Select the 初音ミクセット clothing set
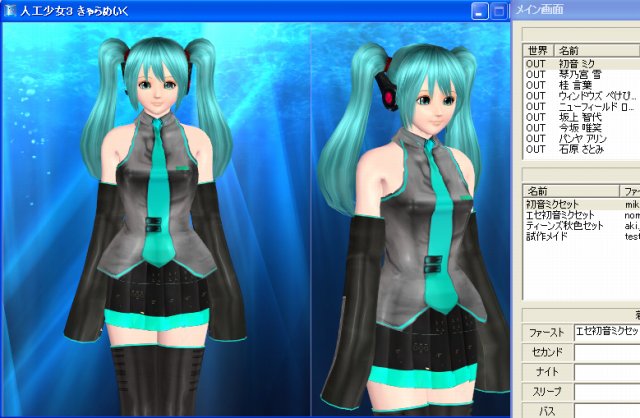Screen dimensions: 640x418 tap(582, 204)
